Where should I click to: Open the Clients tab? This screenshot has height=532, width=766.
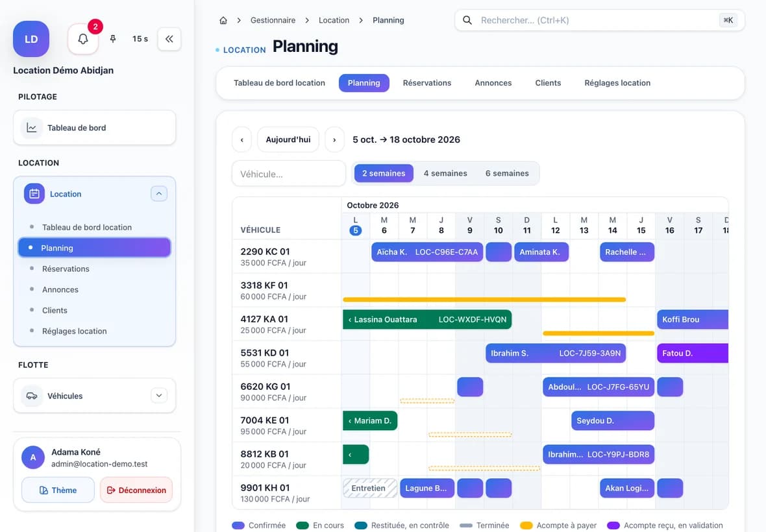(548, 83)
